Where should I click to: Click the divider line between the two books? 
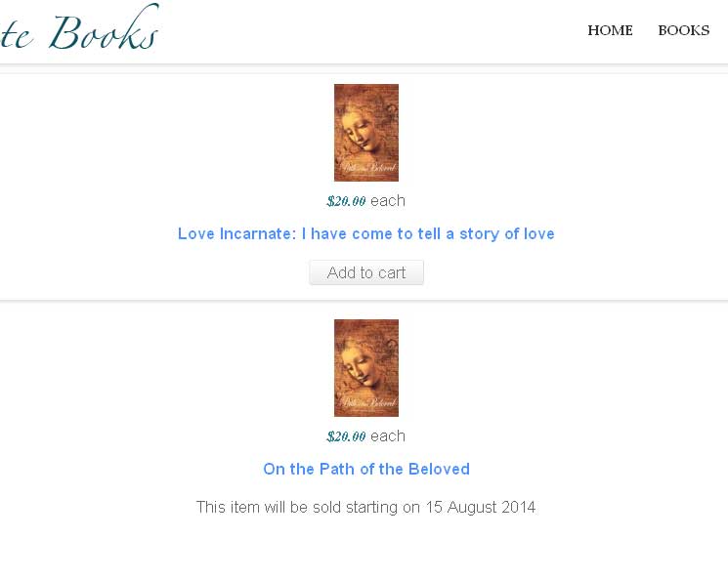[x=364, y=301]
